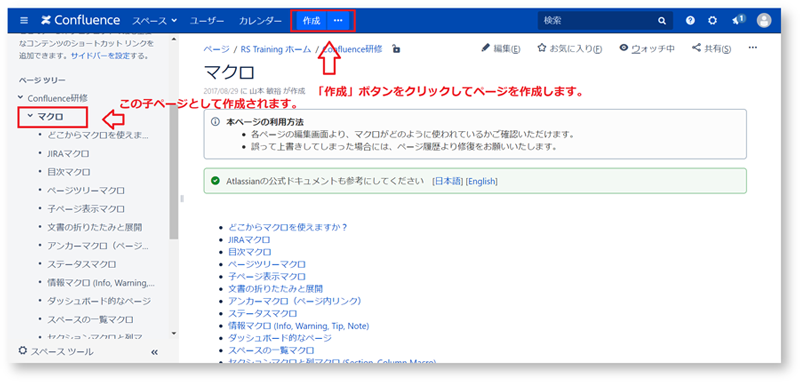Screen dimensions: 800x382
Task: Open the 日本語 documentation link
Action: 448,181
